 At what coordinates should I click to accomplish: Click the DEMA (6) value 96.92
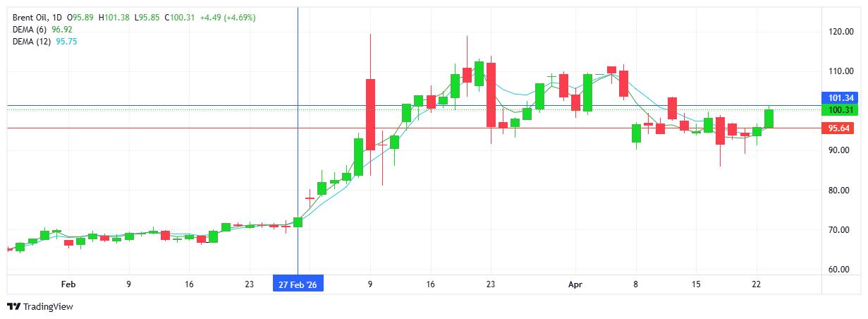63,30
